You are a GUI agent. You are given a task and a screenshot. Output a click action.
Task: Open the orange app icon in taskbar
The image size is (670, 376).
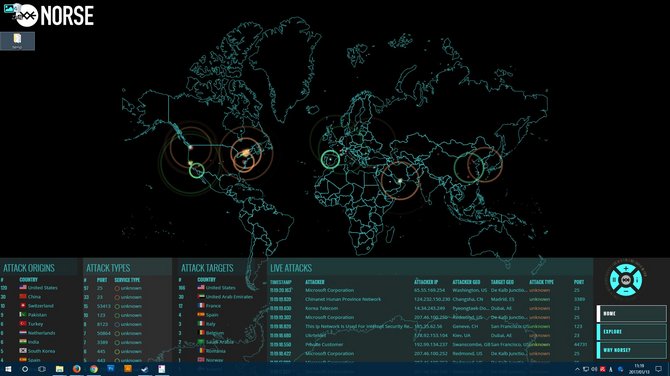coord(128,368)
